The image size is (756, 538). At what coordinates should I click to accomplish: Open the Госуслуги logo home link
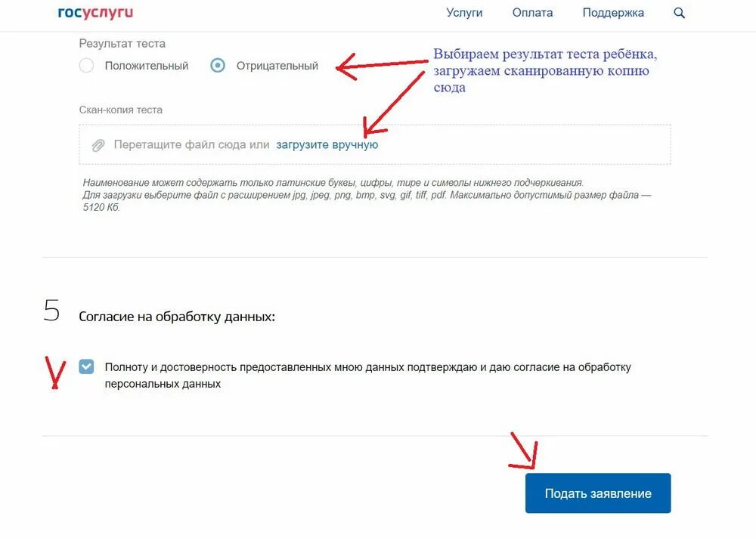pyautogui.click(x=95, y=13)
